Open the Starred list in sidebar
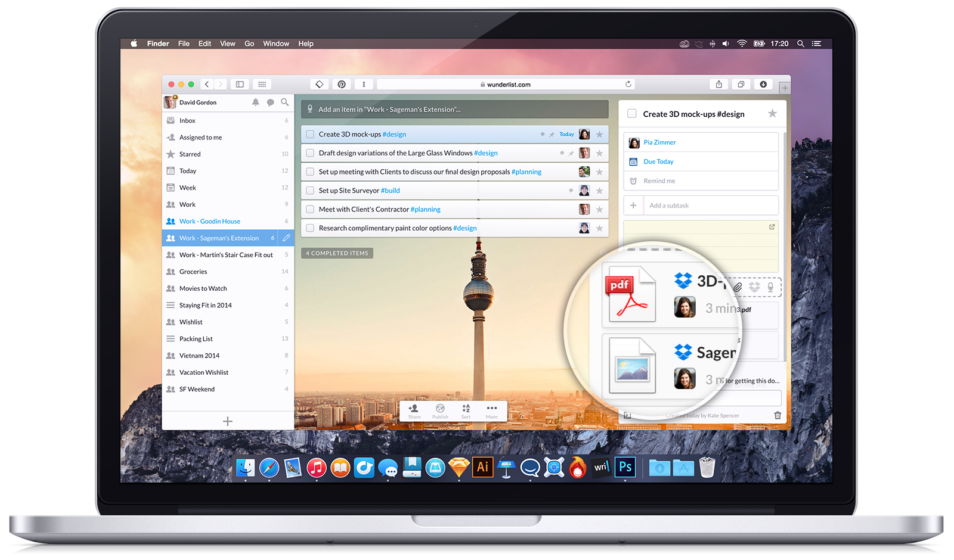The height and width of the screenshot is (560, 954). click(228, 154)
